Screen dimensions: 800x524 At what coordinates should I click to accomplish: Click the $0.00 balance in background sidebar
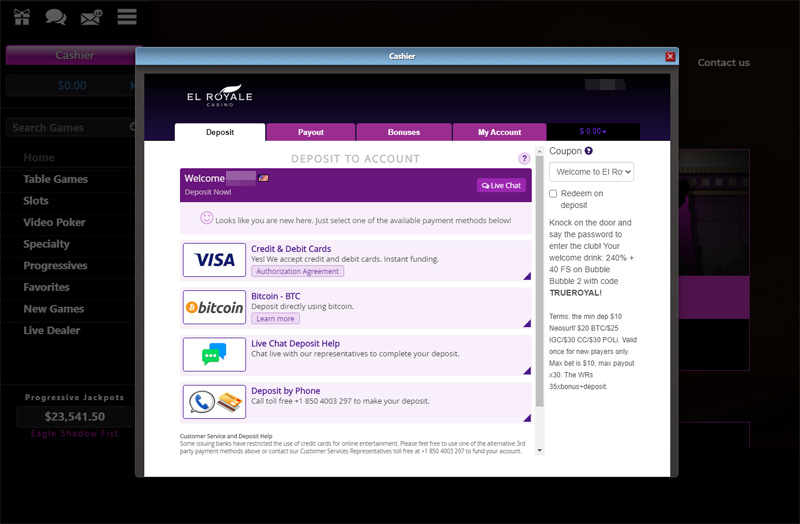[72, 86]
